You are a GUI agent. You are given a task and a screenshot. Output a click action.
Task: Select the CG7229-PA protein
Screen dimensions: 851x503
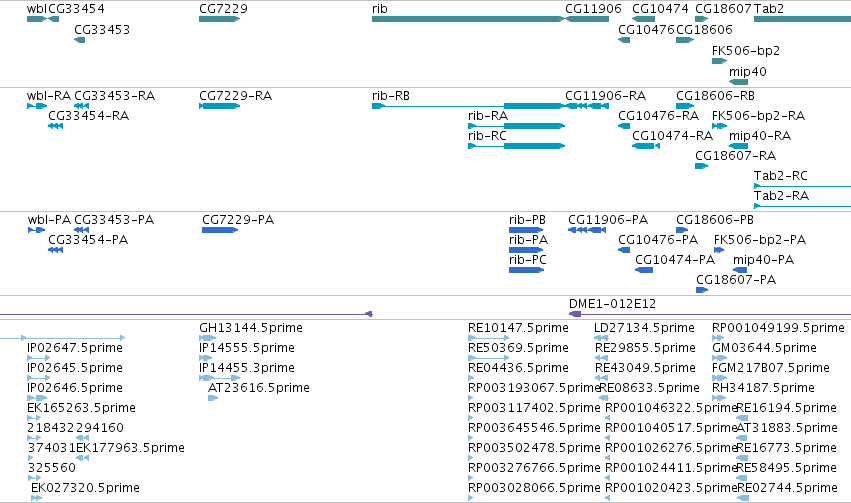(220, 230)
